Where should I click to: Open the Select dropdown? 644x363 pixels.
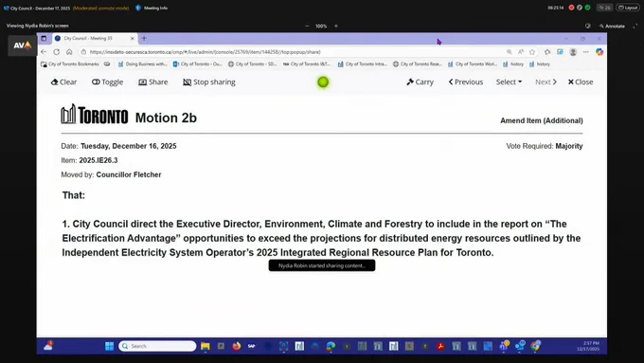click(x=509, y=82)
